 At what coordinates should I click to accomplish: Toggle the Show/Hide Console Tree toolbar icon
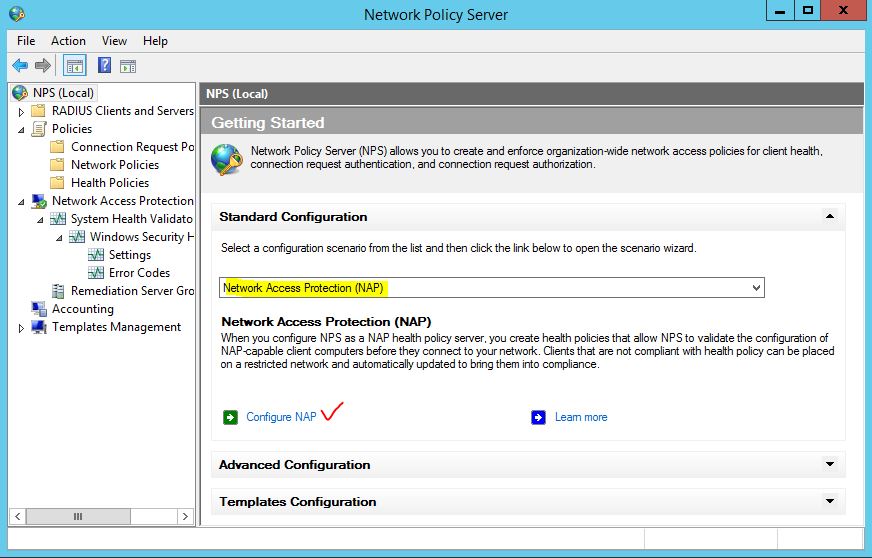click(75, 66)
